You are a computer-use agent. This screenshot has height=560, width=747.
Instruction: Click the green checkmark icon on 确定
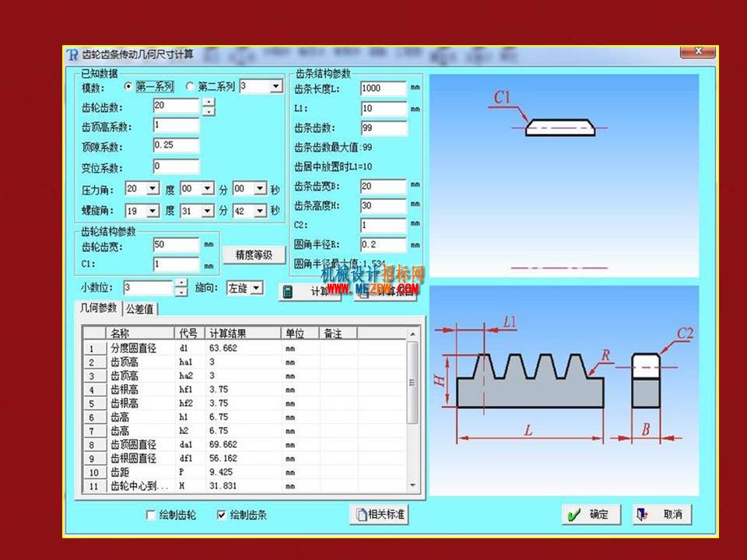click(x=574, y=515)
